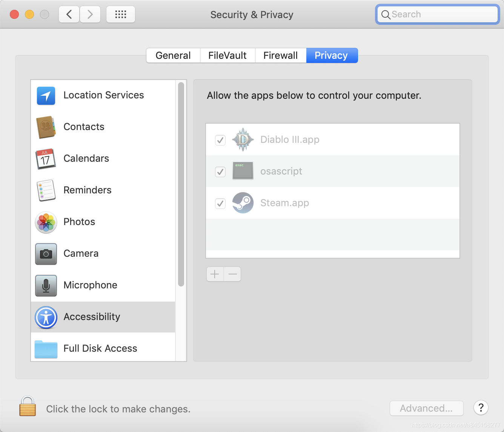Minimize window with the yellow button
The height and width of the screenshot is (432, 504).
tap(29, 14)
